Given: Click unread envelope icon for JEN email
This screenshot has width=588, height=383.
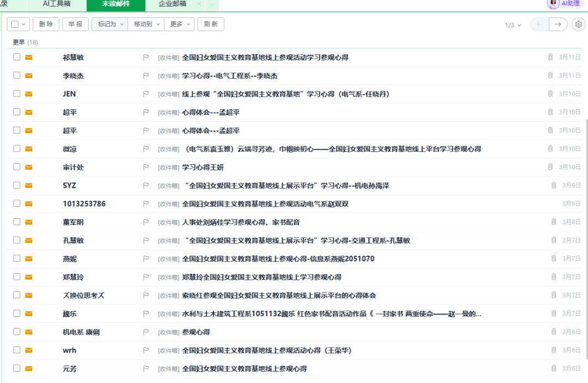Looking at the screenshot, I should 29,94.
